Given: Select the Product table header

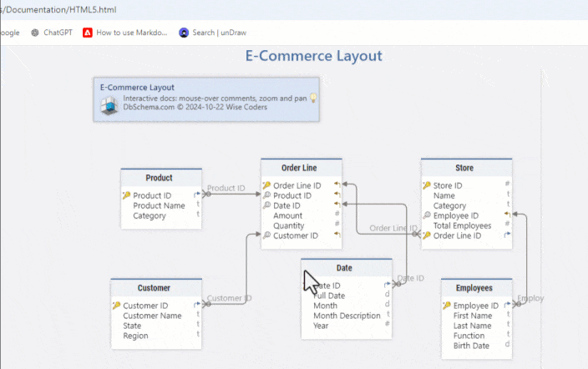Looking at the screenshot, I should (161, 178).
